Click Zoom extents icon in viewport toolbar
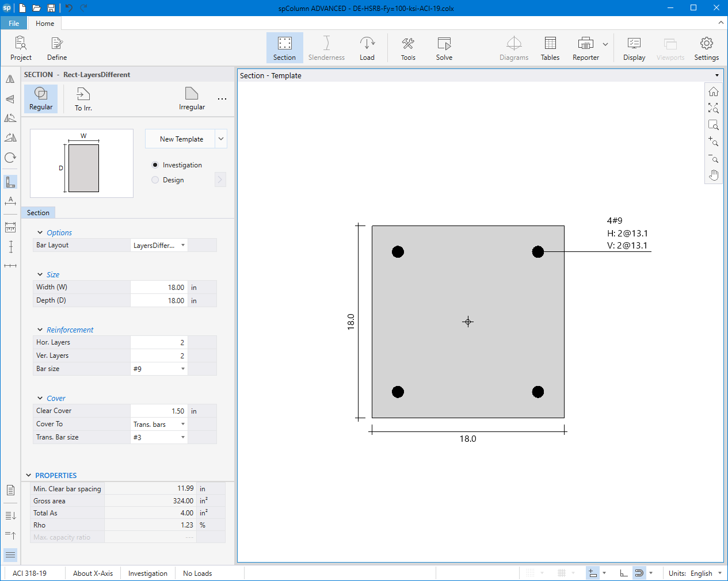The height and width of the screenshot is (581, 728). (714, 108)
